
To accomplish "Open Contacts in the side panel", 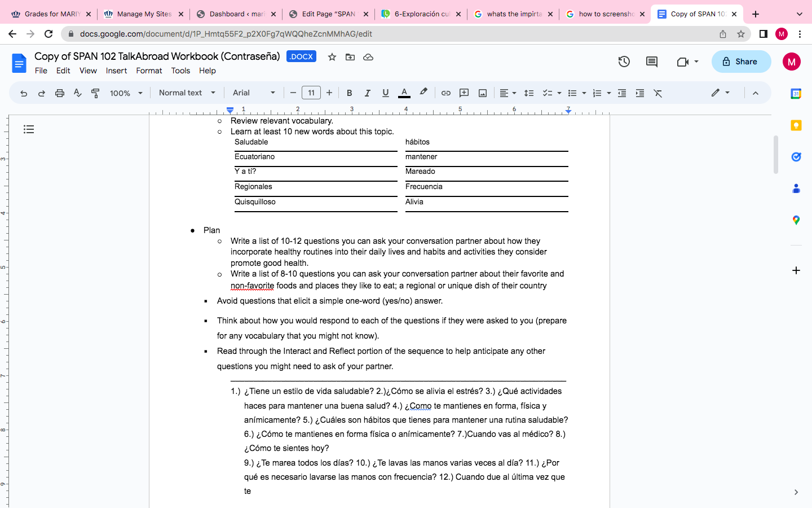I will coord(796,189).
